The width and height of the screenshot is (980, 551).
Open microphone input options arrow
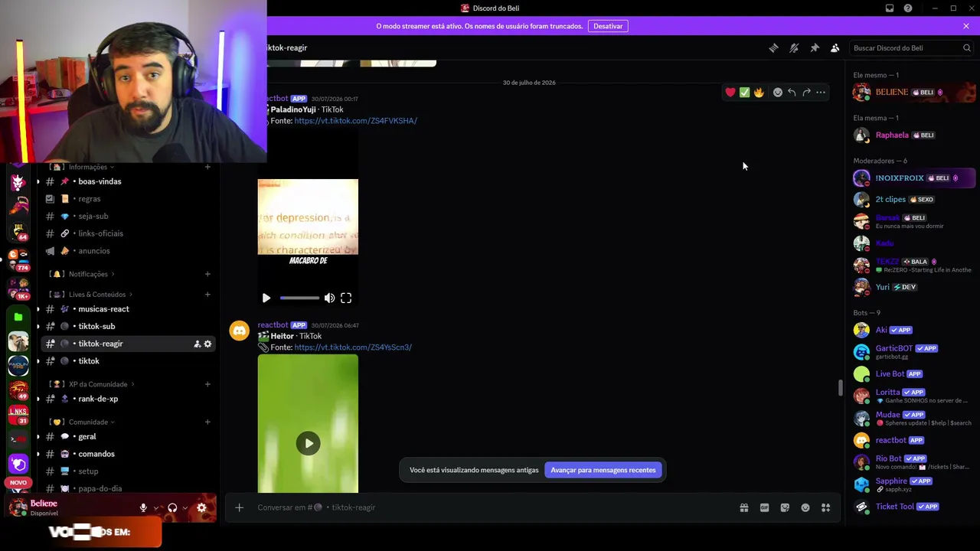click(156, 507)
